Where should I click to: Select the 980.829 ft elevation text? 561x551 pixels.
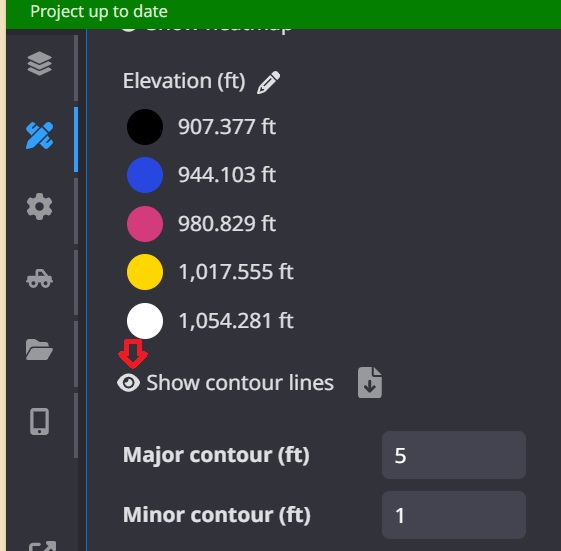click(227, 224)
